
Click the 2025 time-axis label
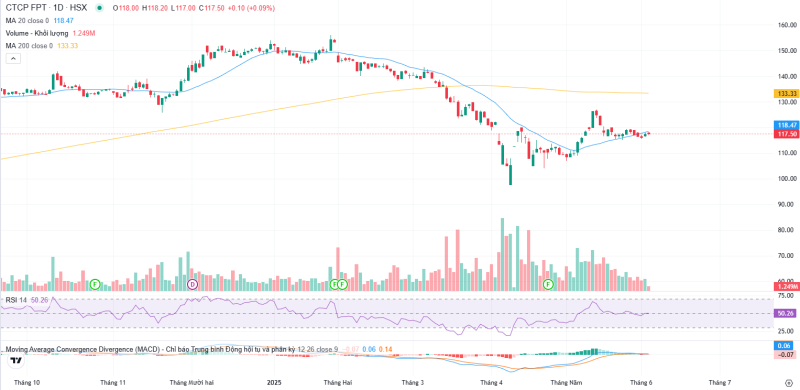[274, 382]
